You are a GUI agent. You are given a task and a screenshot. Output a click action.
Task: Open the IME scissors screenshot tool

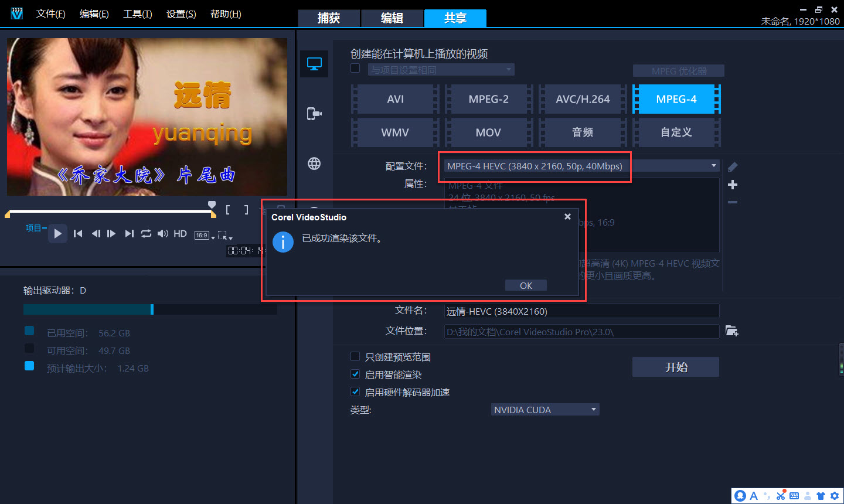click(781, 496)
